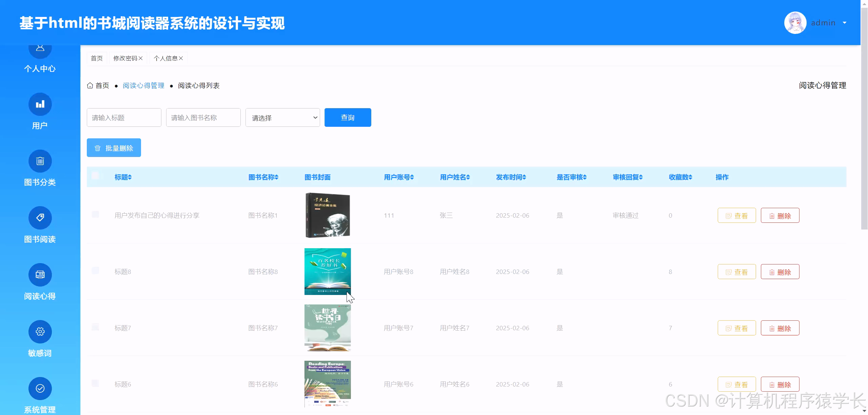The image size is (868, 415).
Task: Focus the 请输入图书名称 input field
Action: 203,118
